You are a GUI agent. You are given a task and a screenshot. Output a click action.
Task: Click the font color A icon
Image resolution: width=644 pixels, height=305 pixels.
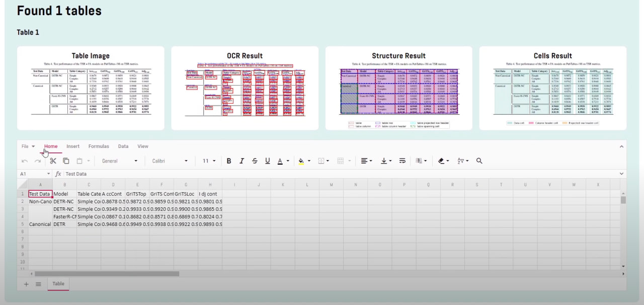(x=280, y=161)
